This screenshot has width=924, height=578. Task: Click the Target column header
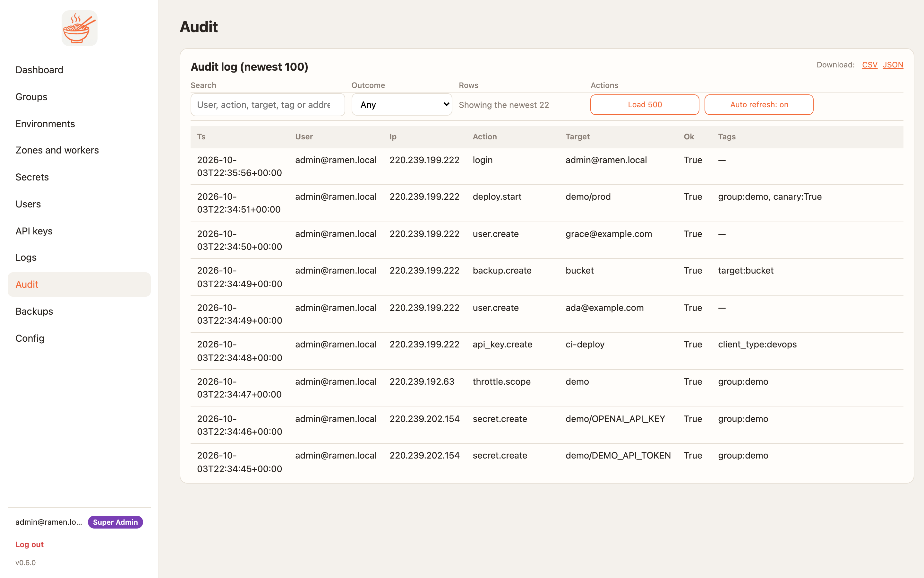coord(577,137)
